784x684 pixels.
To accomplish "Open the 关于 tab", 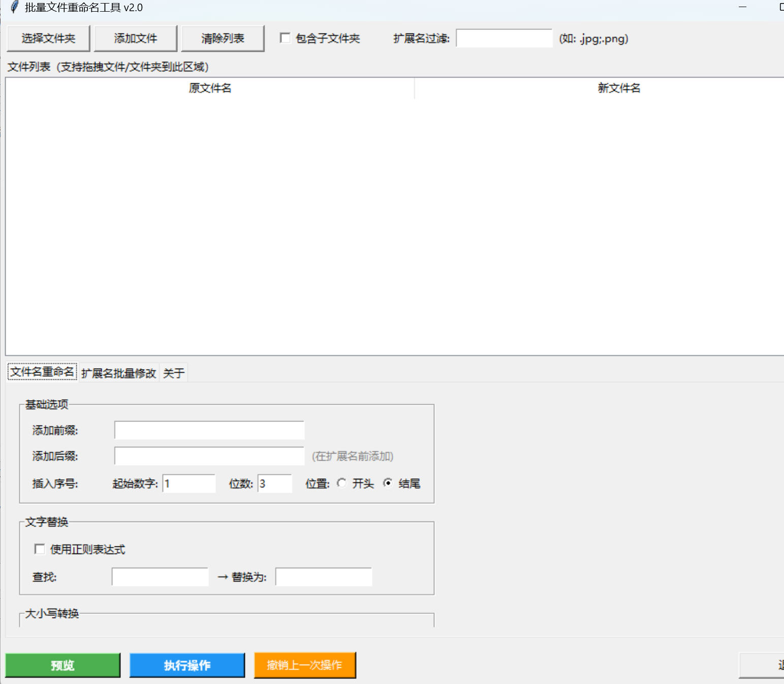I will [174, 373].
